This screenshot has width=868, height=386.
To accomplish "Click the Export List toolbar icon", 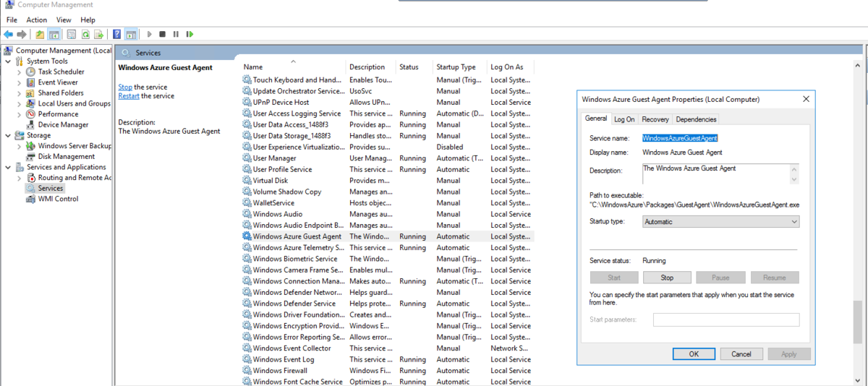I will coord(98,34).
